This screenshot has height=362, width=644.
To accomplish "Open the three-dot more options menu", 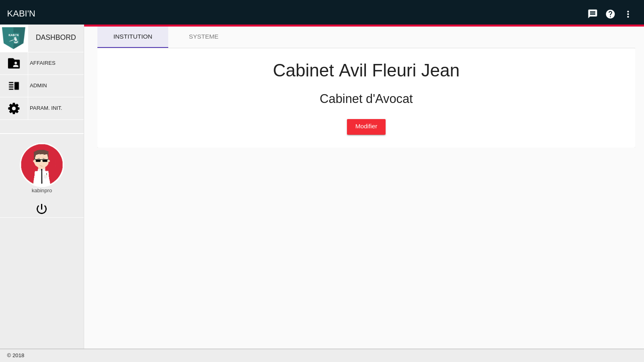I will 628,14.
